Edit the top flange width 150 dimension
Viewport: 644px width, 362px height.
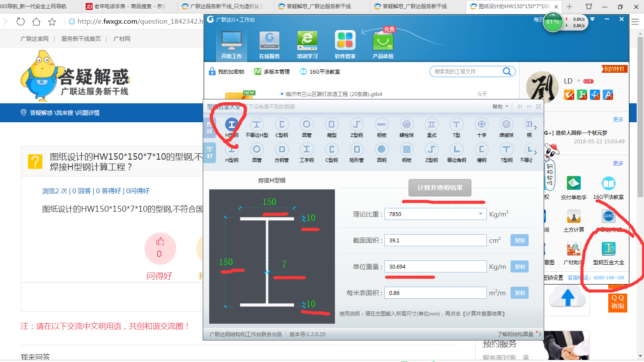[269, 202]
